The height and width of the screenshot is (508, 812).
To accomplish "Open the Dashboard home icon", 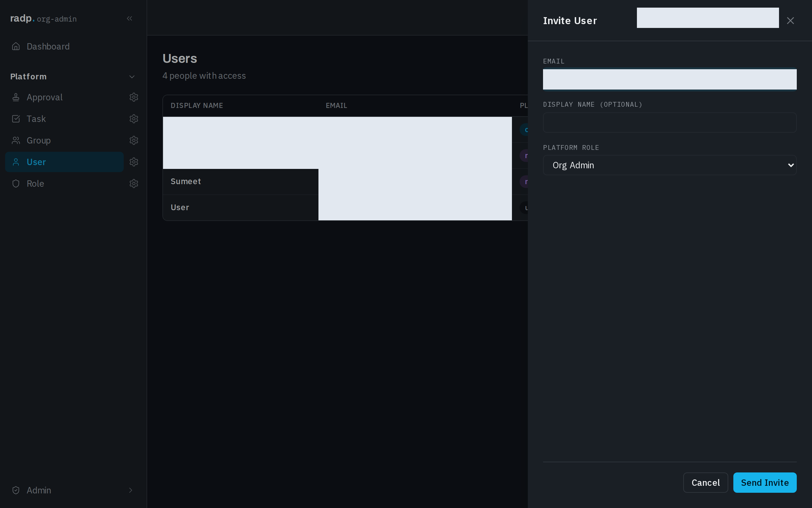I will 16,46.
